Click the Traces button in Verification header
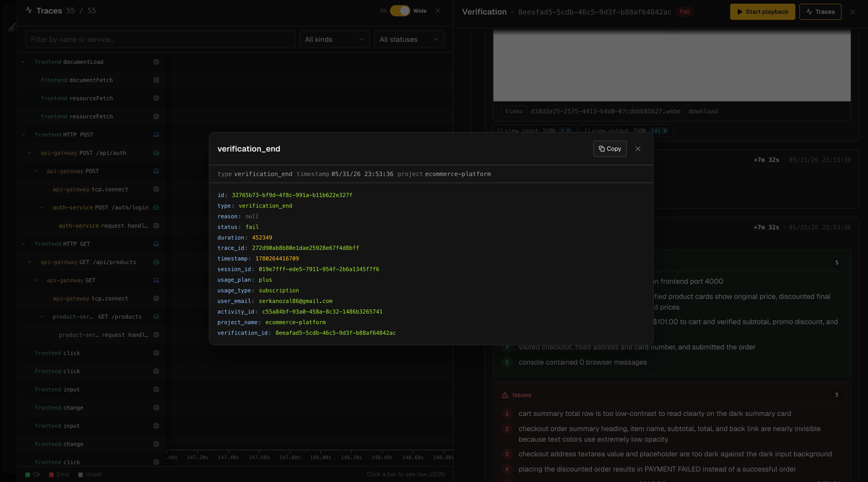This screenshot has width=868, height=482. [x=820, y=12]
